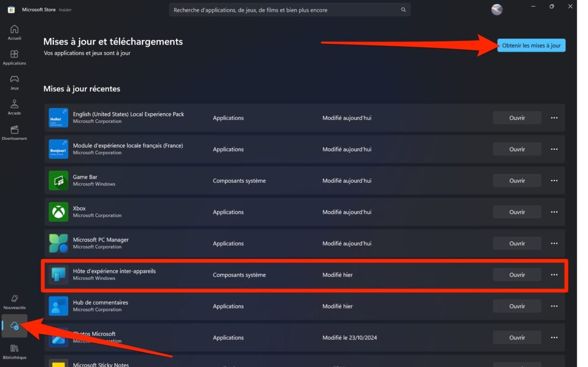Select the Downloads cloud icon in sidebar

[14, 326]
